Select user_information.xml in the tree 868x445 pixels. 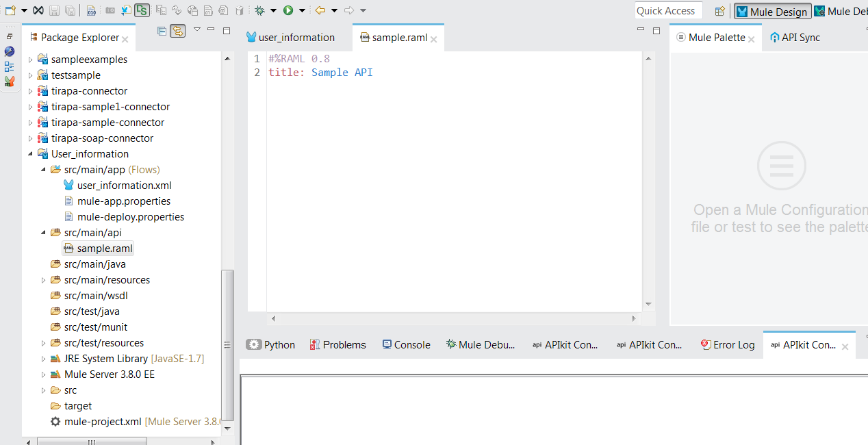pos(124,186)
